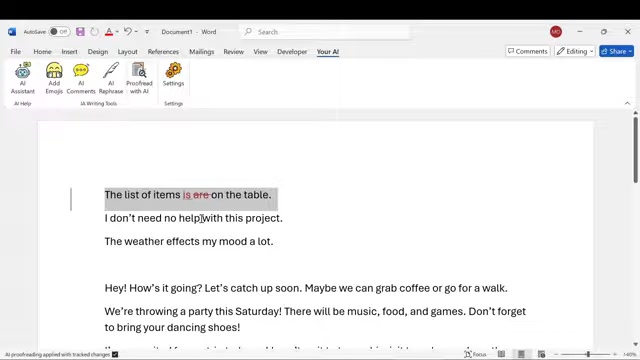Image resolution: width=640 pixels, height=360 pixels.
Task: Click scroll down arrow of document scrollbar
Action: (x=636, y=344)
